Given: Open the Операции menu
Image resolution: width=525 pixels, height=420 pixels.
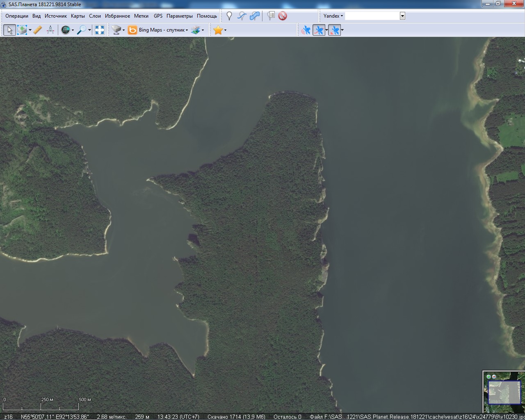Looking at the screenshot, I should pyautogui.click(x=17, y=16).
